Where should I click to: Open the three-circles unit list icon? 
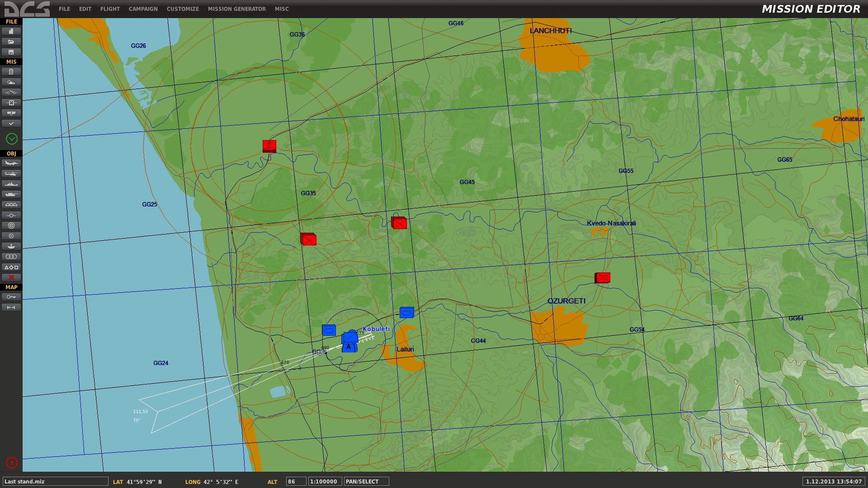[11, 257]
